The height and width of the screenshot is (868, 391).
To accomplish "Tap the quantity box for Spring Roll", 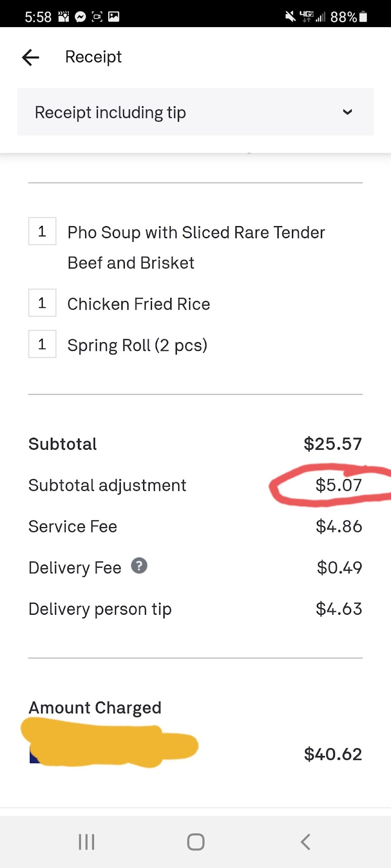I will (42, 344).
